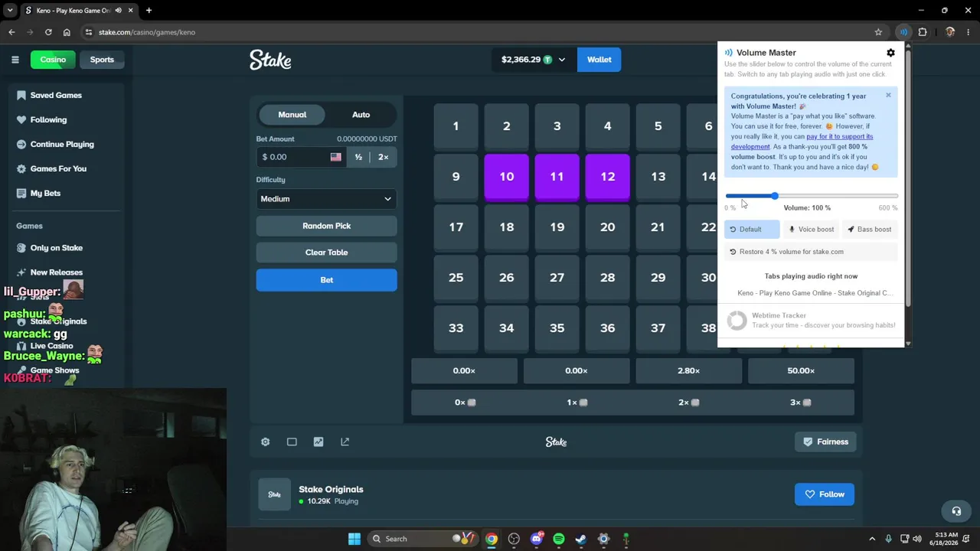The height and width of the screenshot is (551, 980).
Task: Open the Windows Start menu
Action: point(354,539)
